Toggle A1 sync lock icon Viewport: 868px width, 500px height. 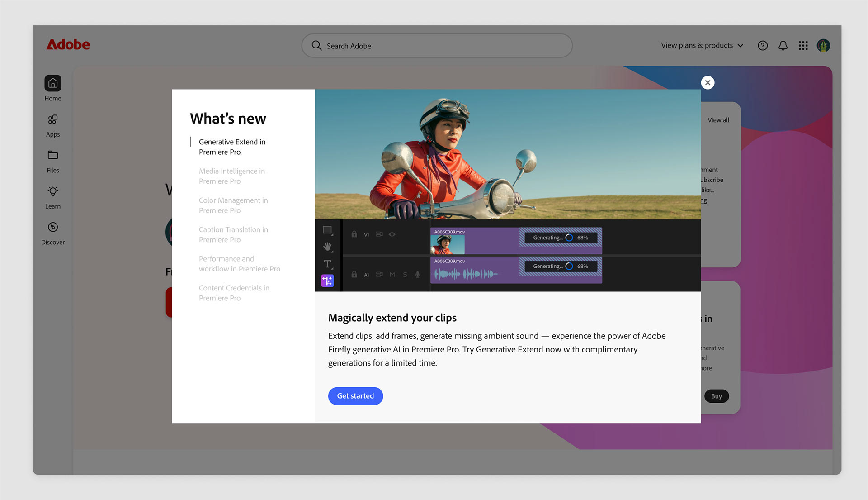(379, 275)
